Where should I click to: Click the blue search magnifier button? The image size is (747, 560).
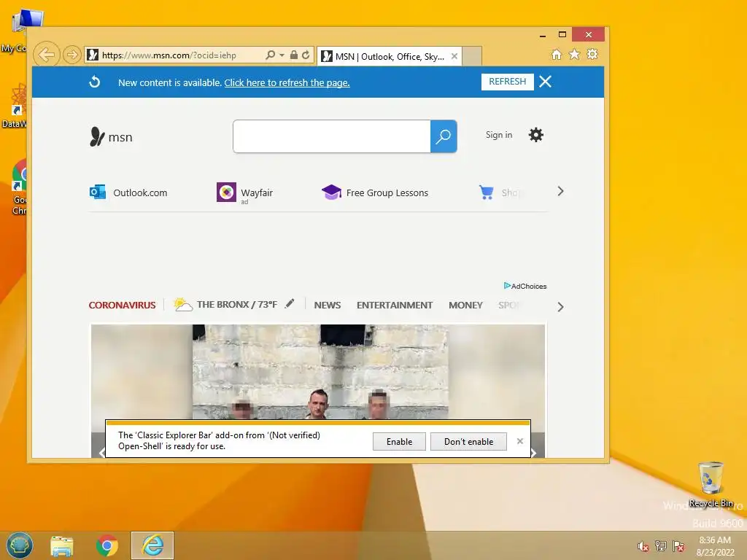point(444,136)
